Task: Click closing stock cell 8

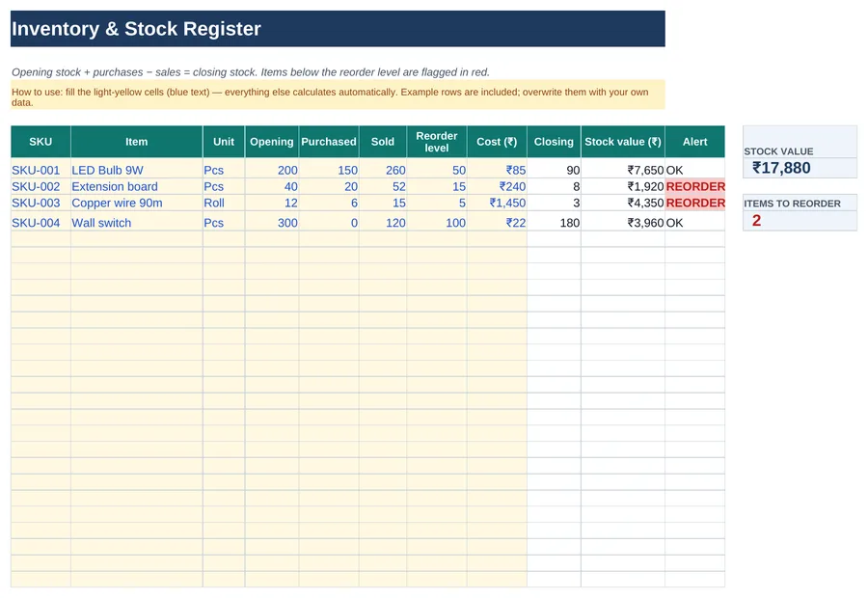Action: [x=554, y=186]
